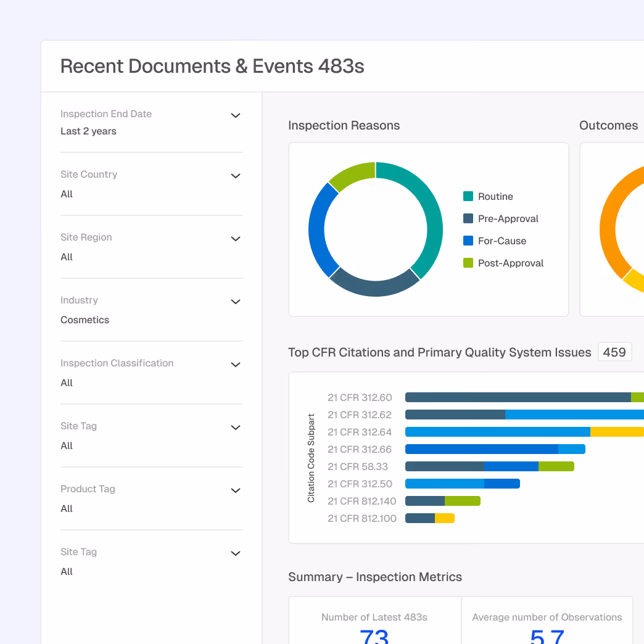Select the Cosmetics industry value
Screen dimensions: 644x644
pyautogui.click(x=85, y=320)
